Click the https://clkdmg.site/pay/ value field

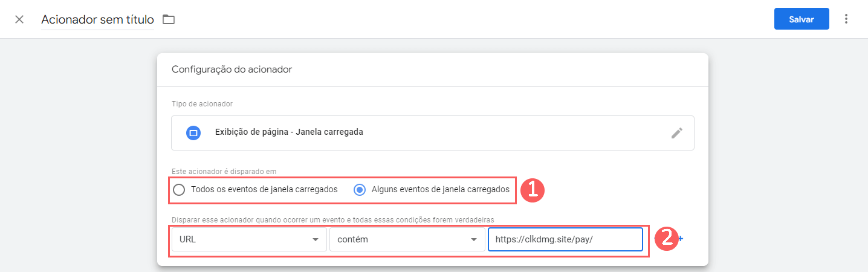click(x=565, y=239)
